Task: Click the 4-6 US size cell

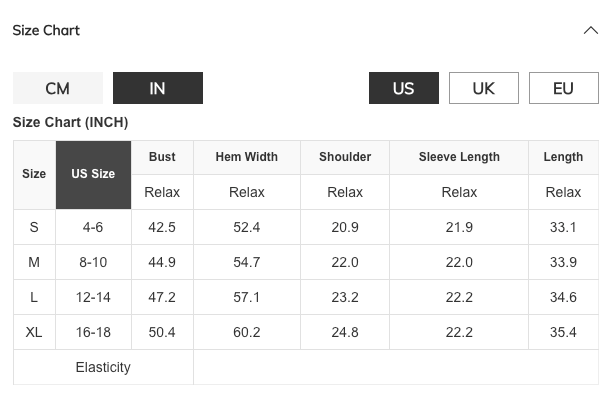Action: (x=93, y=227)
